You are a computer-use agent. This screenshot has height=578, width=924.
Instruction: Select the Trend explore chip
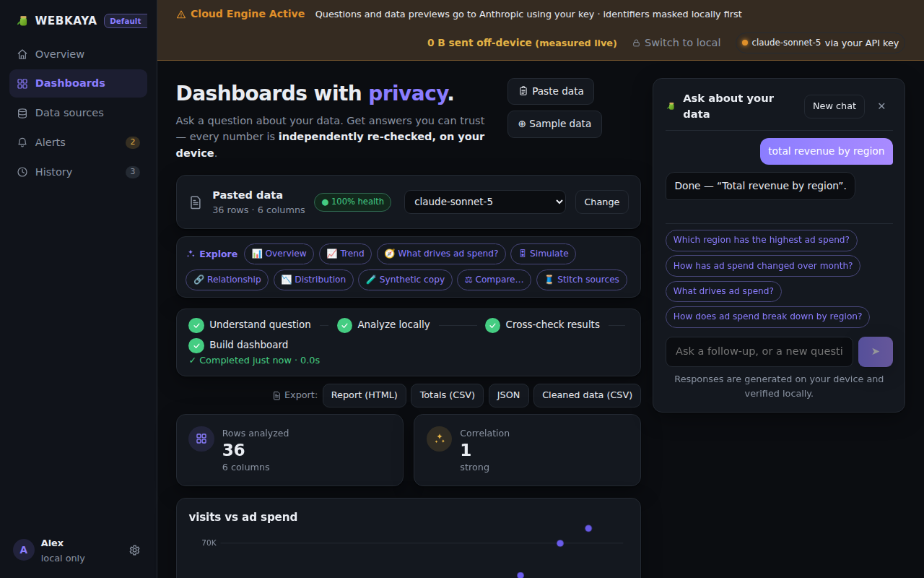coord(345,254)
